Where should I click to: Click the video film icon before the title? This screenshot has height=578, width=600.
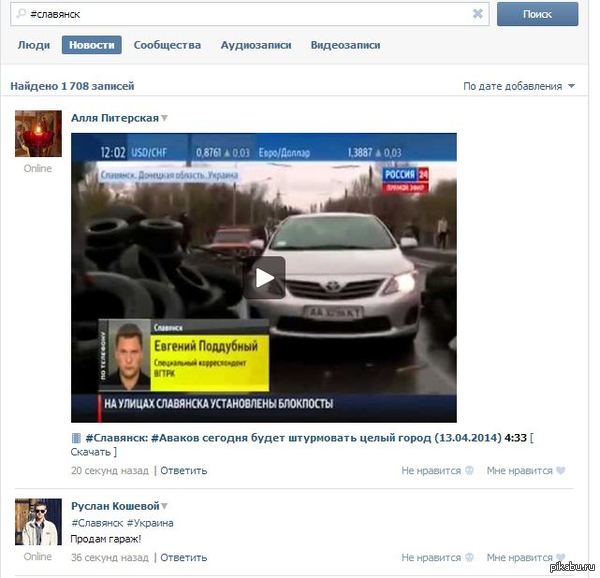pyautogui.click(x=76, y=438)
